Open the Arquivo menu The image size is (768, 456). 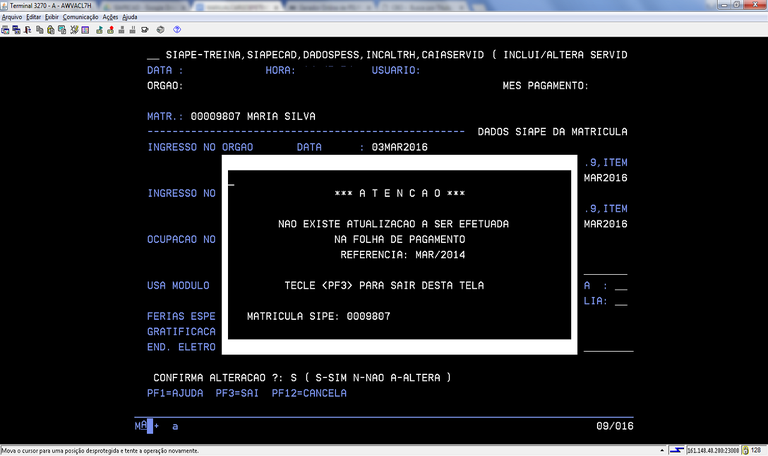pos(12,17)
